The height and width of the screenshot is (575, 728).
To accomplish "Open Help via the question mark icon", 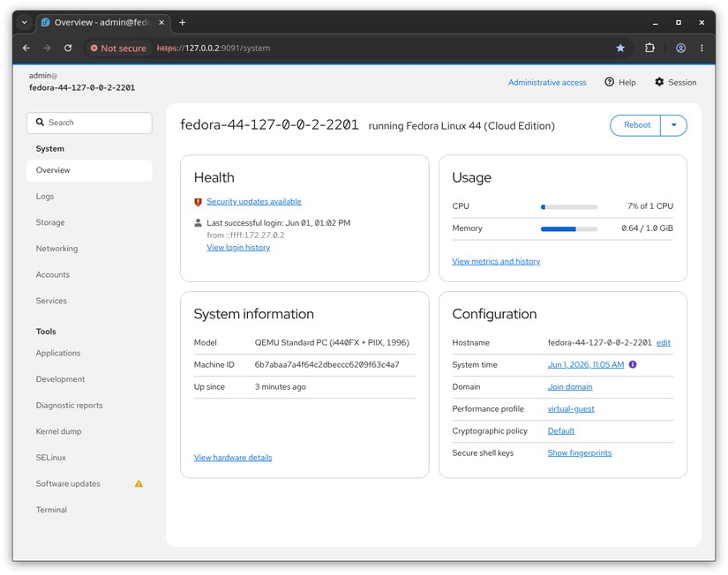I will tap(609, 82).
